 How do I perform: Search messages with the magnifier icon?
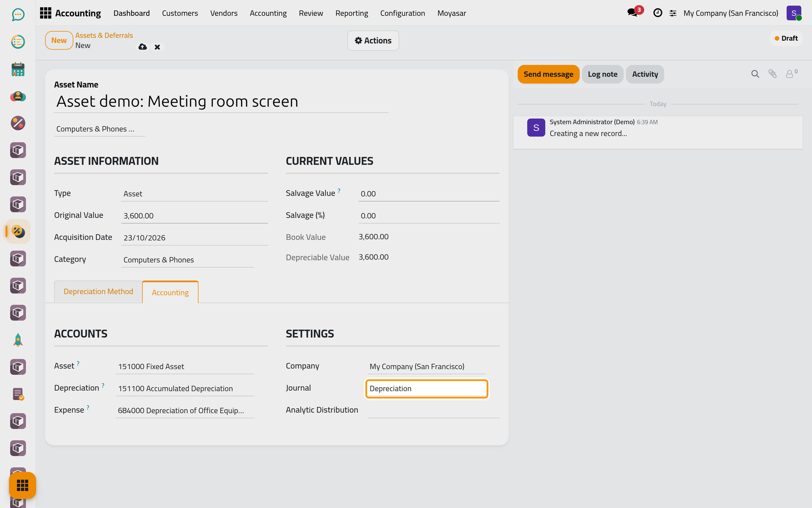pyautogui.click(x=755, y=74)
